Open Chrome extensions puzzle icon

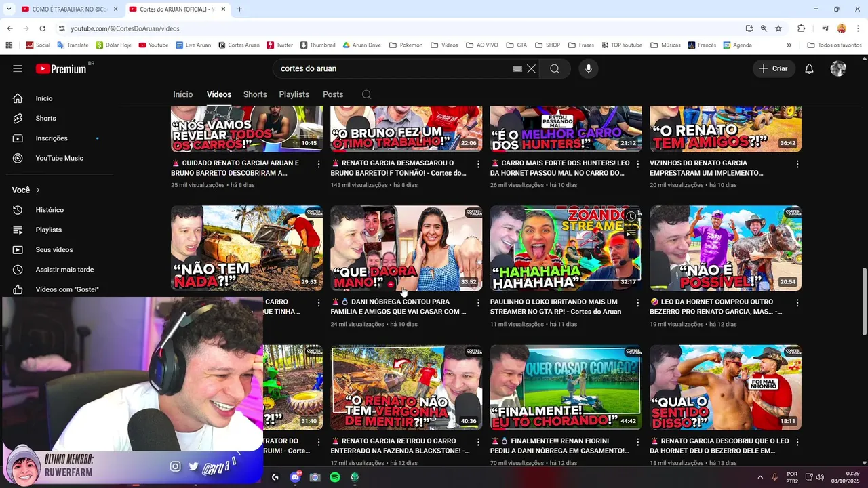tap(802, 28)
